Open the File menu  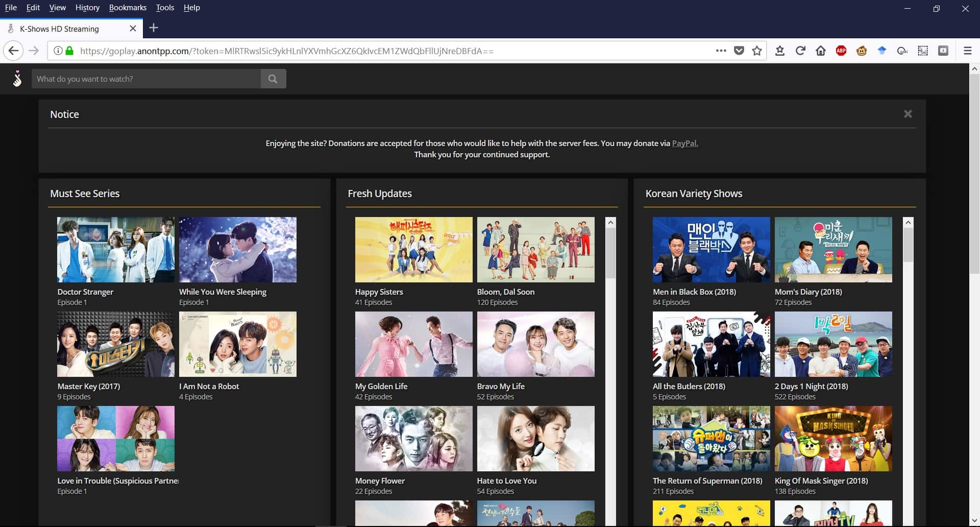pos(11,8)
